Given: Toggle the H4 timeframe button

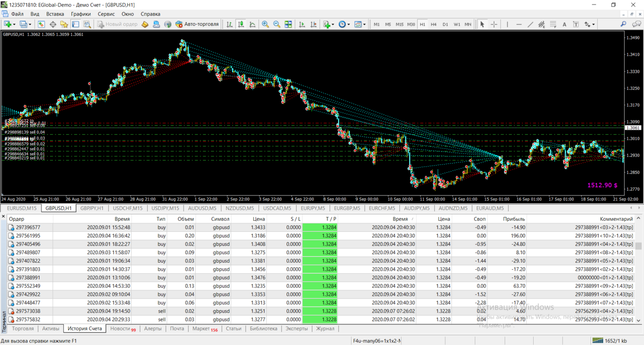Looking at the screenshot, I should (x=433, y=24).
